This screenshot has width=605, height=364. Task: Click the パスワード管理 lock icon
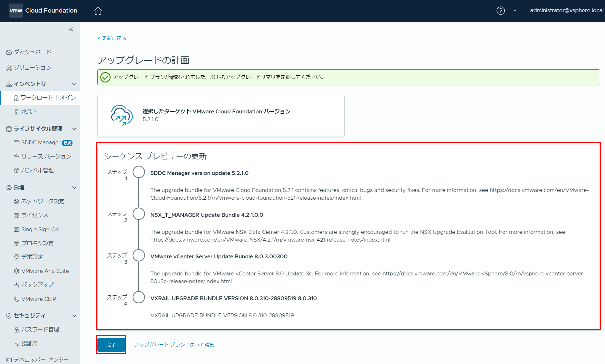pos(16,330)
